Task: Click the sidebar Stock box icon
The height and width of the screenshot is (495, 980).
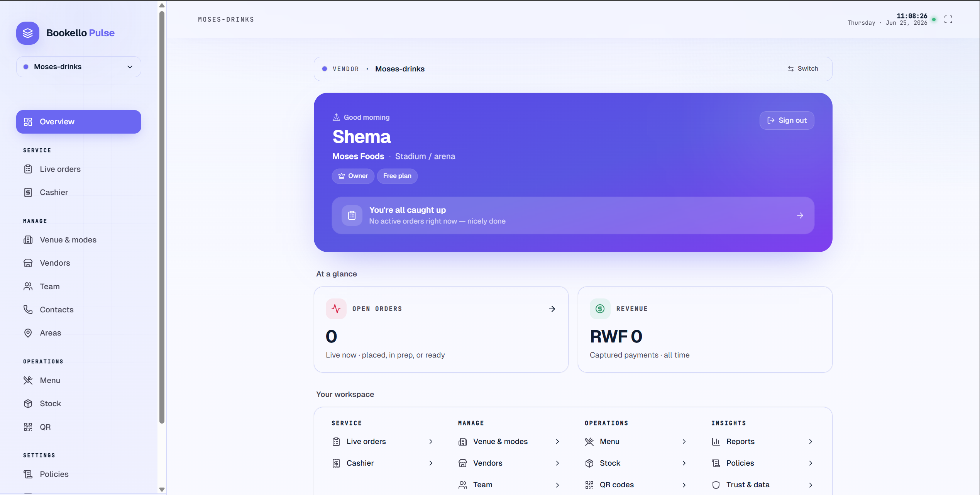Action: [28, 403]
